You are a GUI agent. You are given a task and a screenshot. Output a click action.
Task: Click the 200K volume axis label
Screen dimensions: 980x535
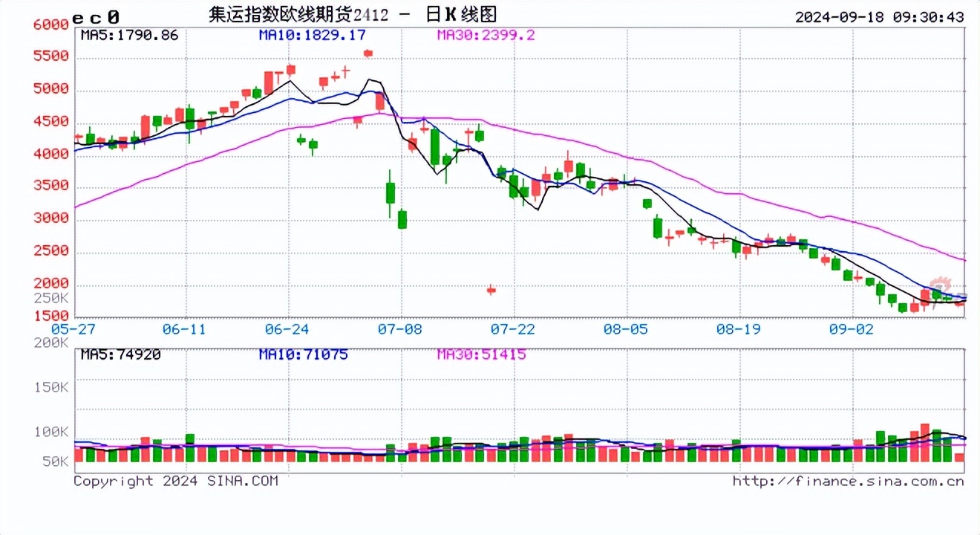[x=52, y=343]
